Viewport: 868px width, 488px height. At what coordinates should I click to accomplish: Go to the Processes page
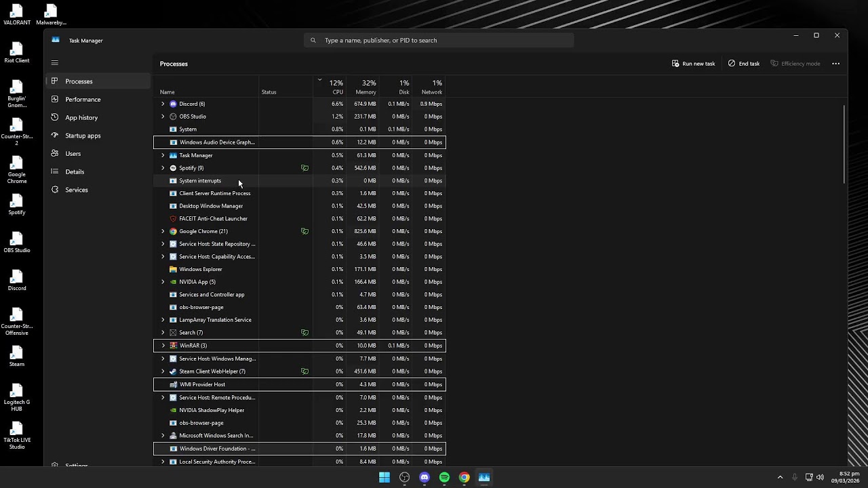[x=98, y=81]
